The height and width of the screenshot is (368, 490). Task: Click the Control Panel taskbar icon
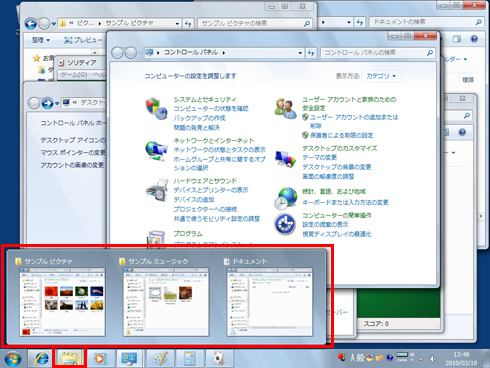(129, 359)
